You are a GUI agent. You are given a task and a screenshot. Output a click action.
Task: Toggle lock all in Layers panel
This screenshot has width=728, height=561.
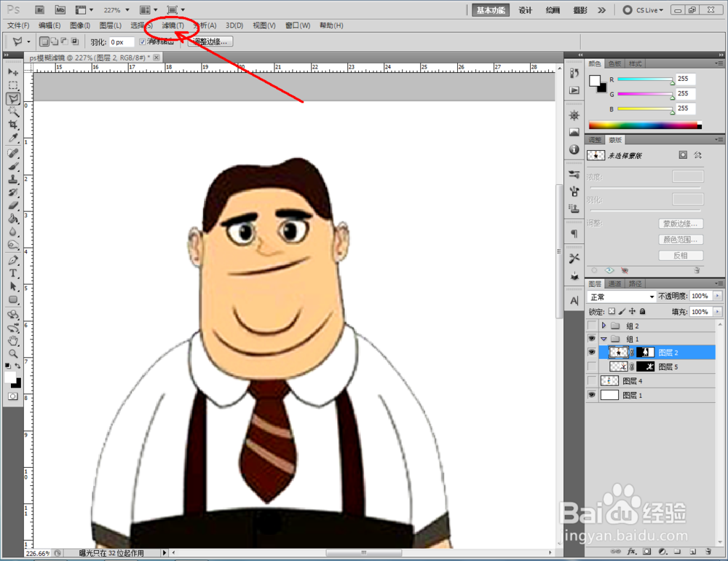pyautogui.click(x=643, y=311)
